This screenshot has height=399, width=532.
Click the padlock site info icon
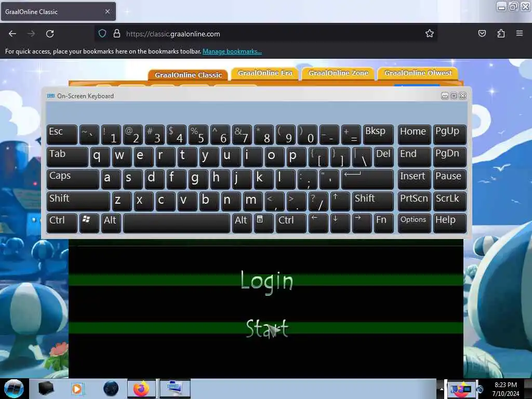pyautogui.click(x=117, y=33)
